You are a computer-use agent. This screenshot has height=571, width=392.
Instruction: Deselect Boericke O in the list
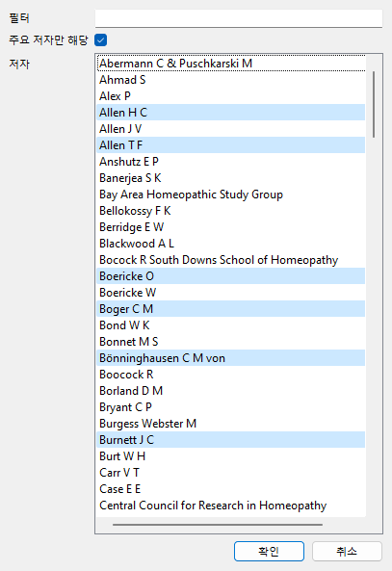tap(231, 276)
